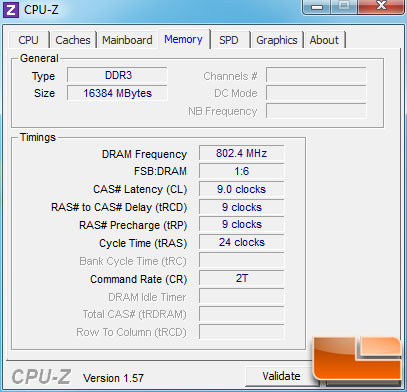The width and height of the screenshot is (407, 392).
Task: Click the General group heading
Action: [39, 58]
